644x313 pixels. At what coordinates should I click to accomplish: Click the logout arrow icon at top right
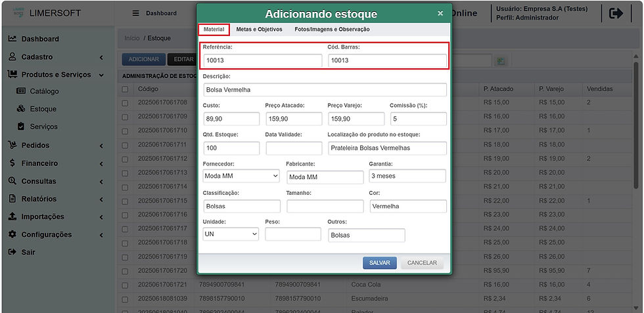pos(616,14)
